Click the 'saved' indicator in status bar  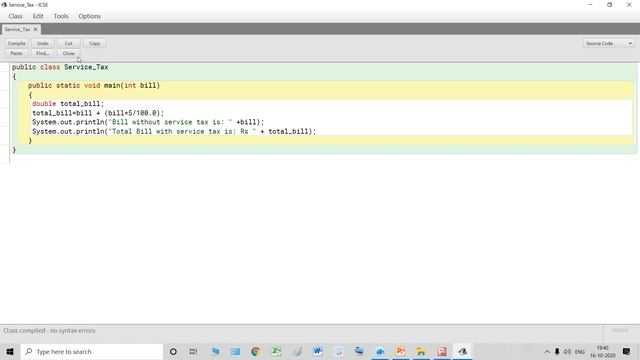620,331
